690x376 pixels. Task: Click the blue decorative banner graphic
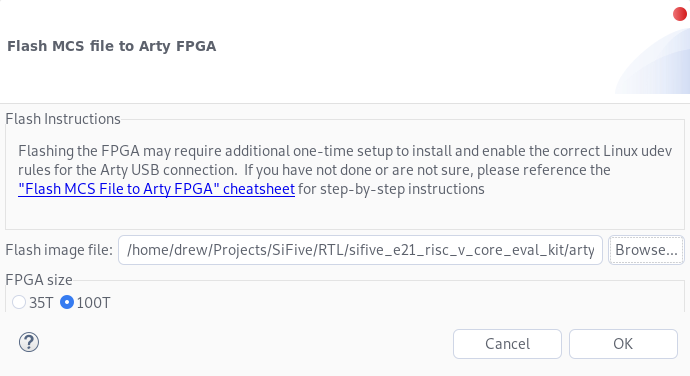point(652,62)
